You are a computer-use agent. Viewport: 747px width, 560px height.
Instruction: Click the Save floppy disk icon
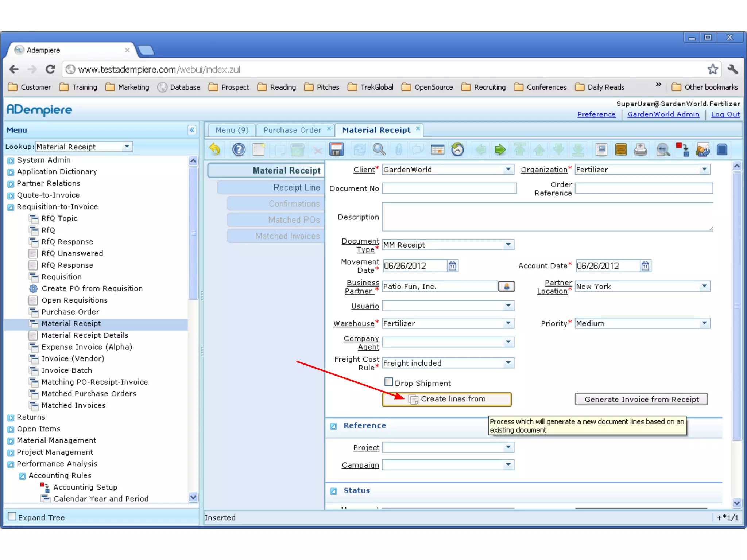coord(336,149)
